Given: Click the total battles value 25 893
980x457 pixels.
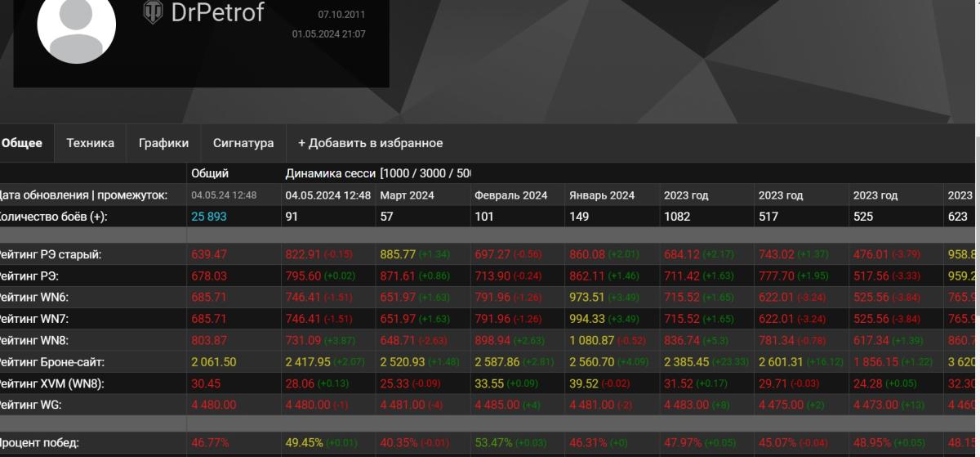Looking at the screenshot, I should pos(209,217).
